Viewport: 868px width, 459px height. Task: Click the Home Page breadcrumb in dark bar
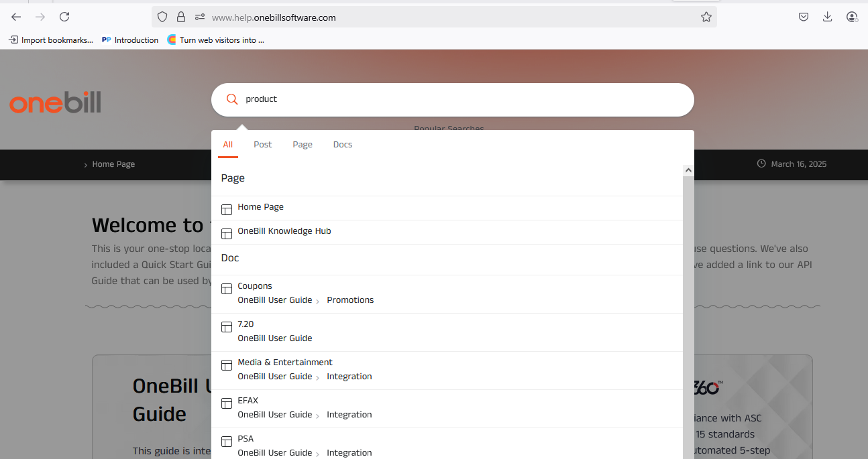pos(113,164)
